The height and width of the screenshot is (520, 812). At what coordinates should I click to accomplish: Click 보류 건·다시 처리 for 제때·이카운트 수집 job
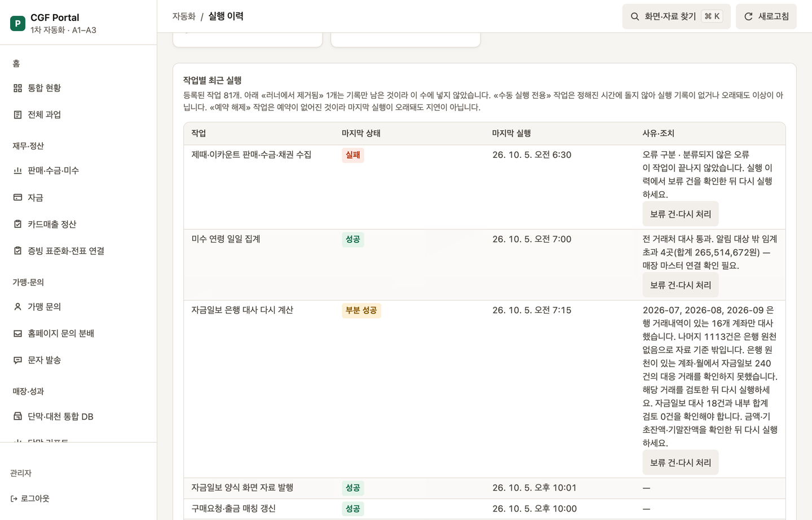pyautogui.click(x=681, y=214)
